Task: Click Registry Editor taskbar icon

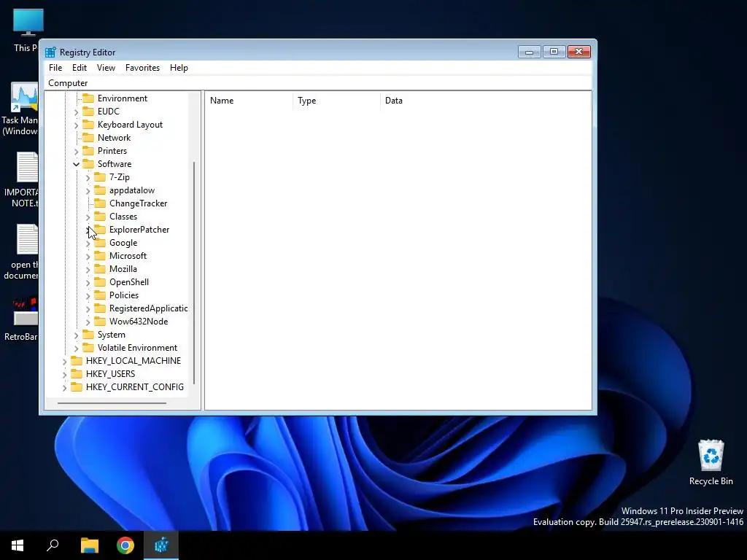Action: pos(161,545)
